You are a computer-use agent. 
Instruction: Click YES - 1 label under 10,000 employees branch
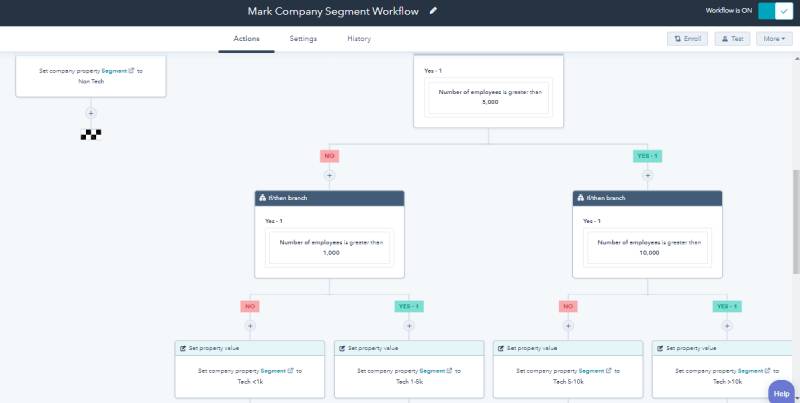point(727,306)
